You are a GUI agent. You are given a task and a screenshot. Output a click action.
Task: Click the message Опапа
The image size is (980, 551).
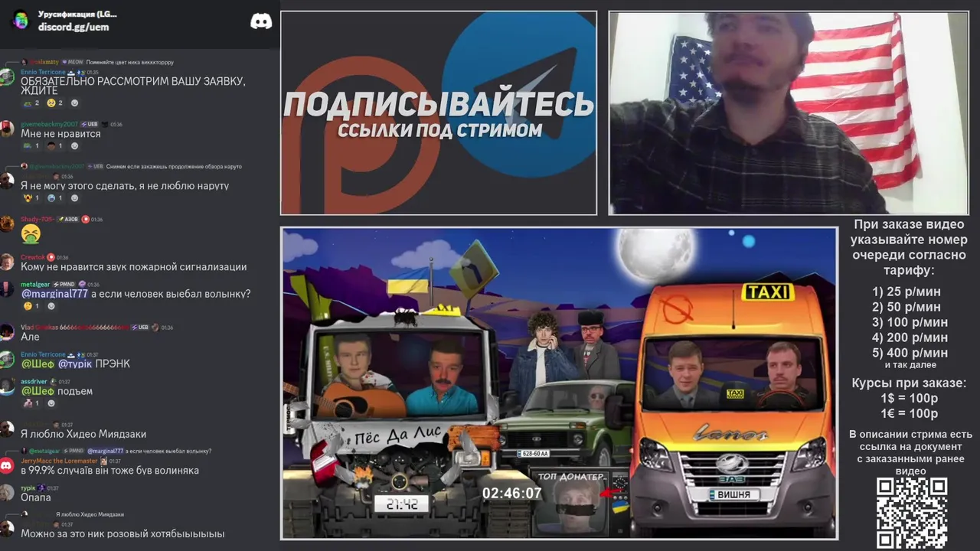click(x=36, y=497)
